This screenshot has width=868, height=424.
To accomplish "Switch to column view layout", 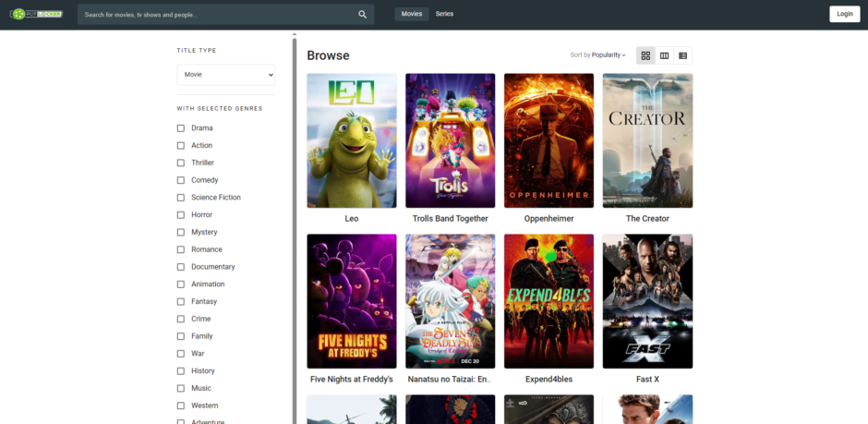I will pos(664,55).
